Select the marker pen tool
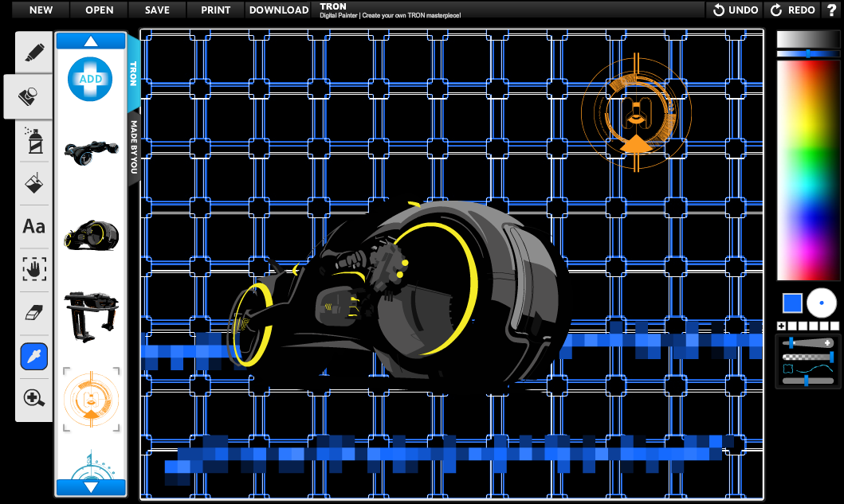 [x=34, y=53]
